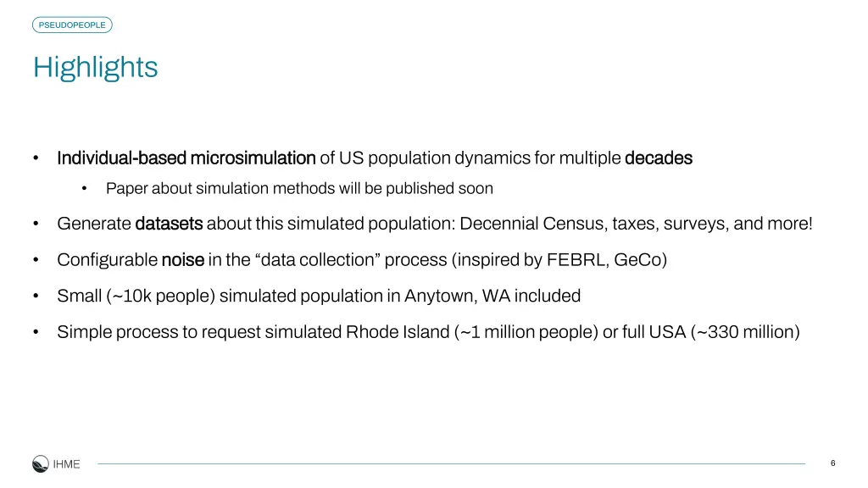Click the bold word decades

click(658, 158)
